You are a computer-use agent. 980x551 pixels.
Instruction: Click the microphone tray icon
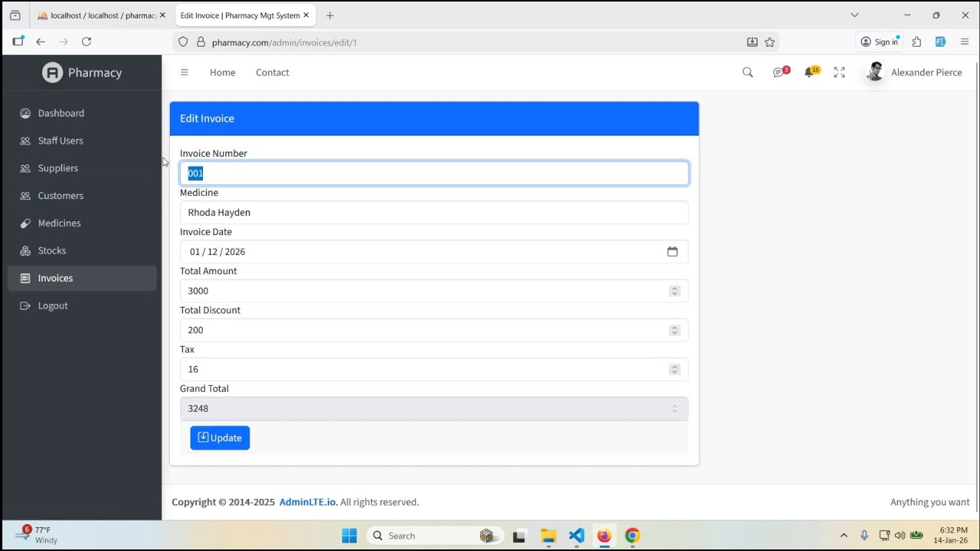coord(864,536)
